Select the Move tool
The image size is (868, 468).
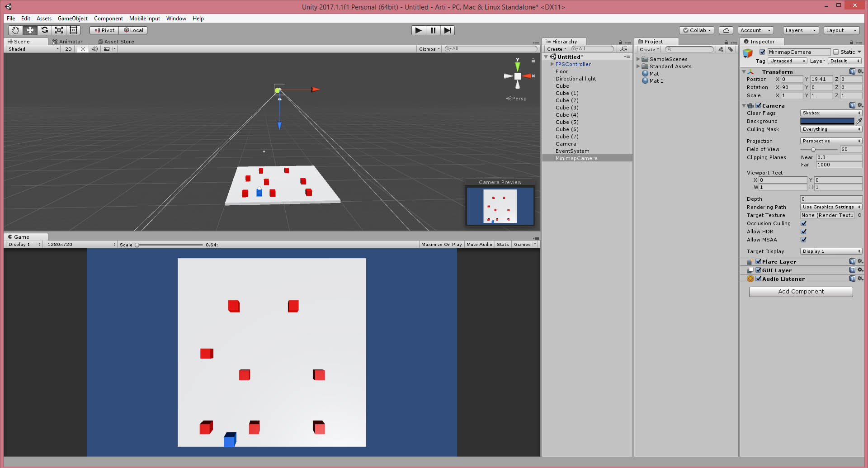click(x=30, y=30)
